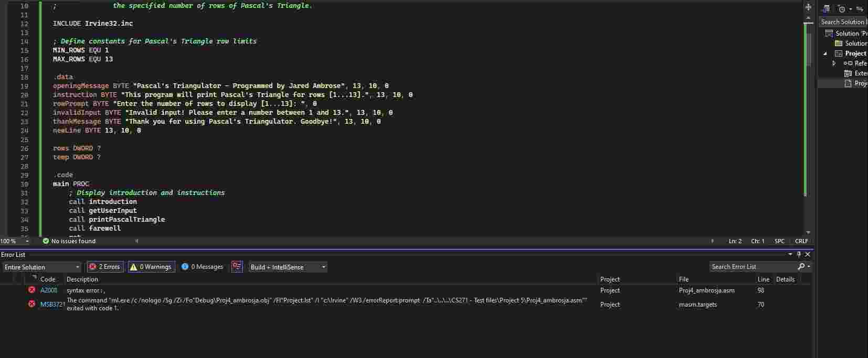The width and height of the screenshot is (868, 358).
Task: Click the editor vertical scrollbar down arrow
Action: tap(808, 232)
